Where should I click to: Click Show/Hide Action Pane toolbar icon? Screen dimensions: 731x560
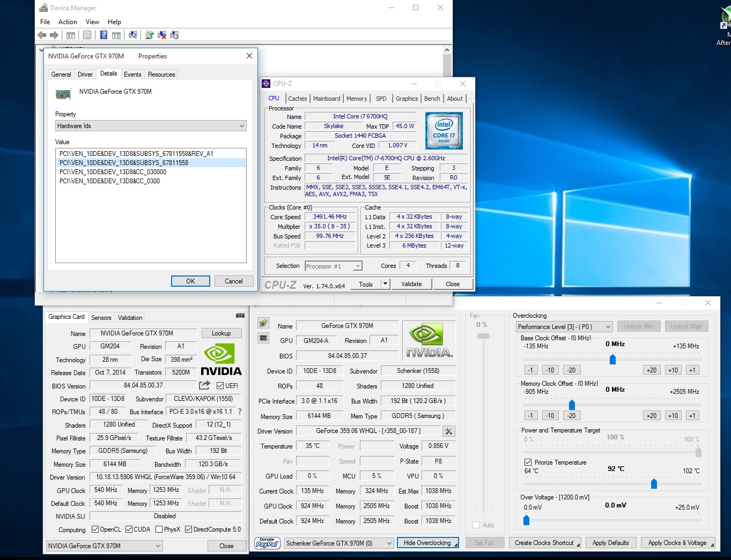(116, 35)
